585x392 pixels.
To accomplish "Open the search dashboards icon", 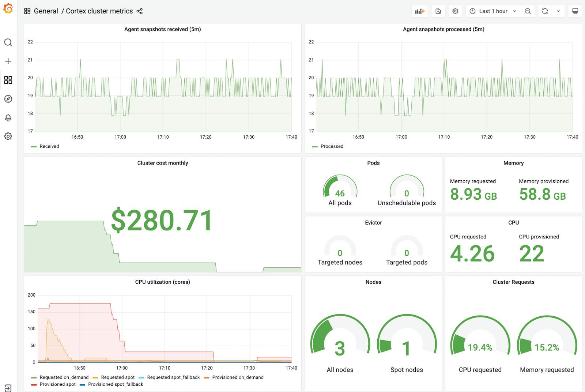I will click(x=8, y=43).
